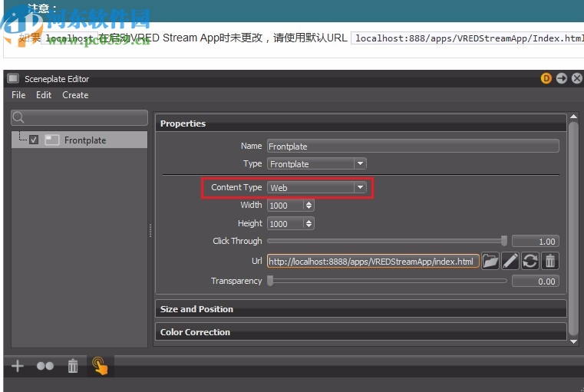This screenshot has height=392, width=584.
Task: Click the panel splitter handle
Action: 150,230
